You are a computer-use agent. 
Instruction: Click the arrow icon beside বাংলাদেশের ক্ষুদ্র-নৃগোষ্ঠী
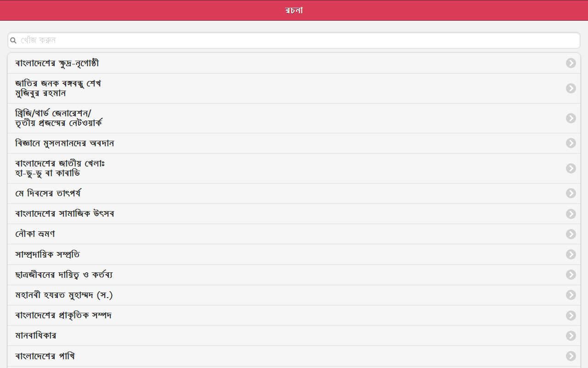(571, 63)
